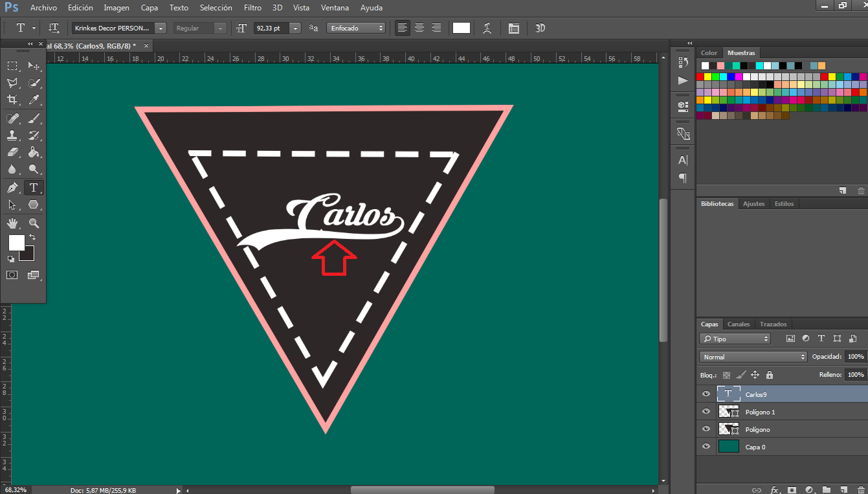Select the Eraser tool
Viewport: 868px width, 494px height.
click(x=12, y=152)
